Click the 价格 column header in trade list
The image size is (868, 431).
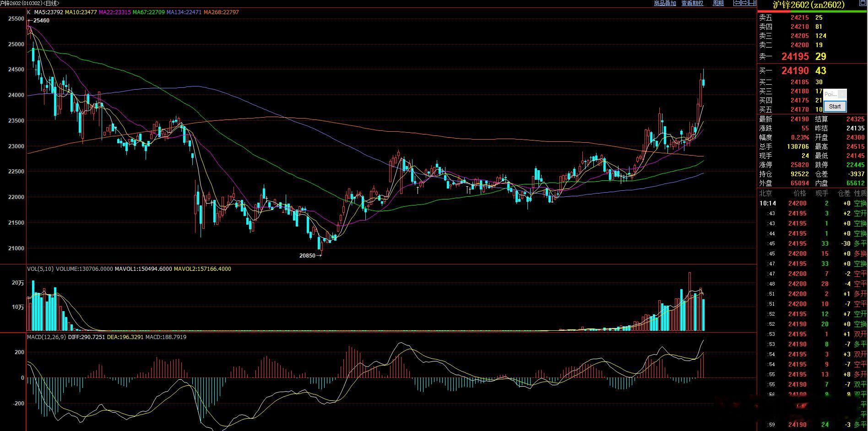pyautogui.click(x=800, y=194)
